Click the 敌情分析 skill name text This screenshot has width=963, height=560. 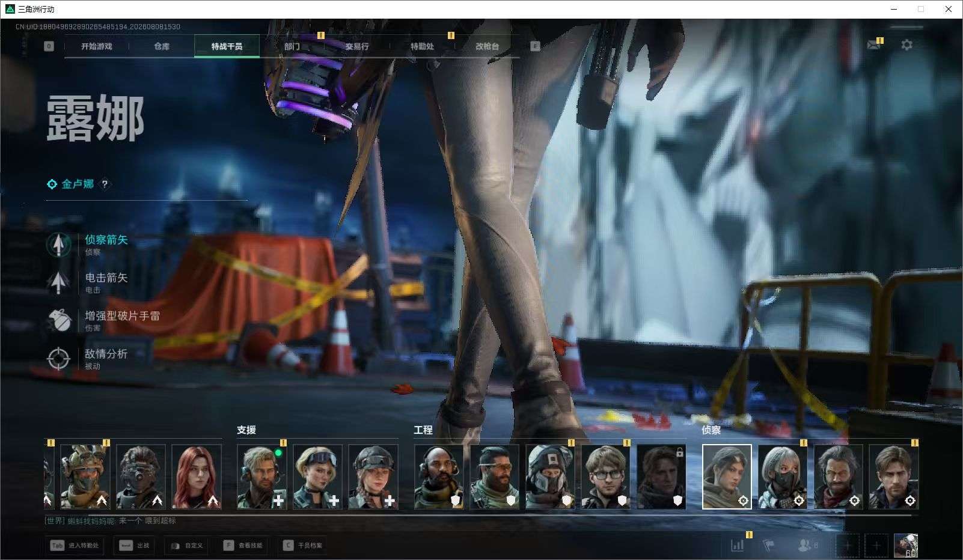tap(106, 353)
